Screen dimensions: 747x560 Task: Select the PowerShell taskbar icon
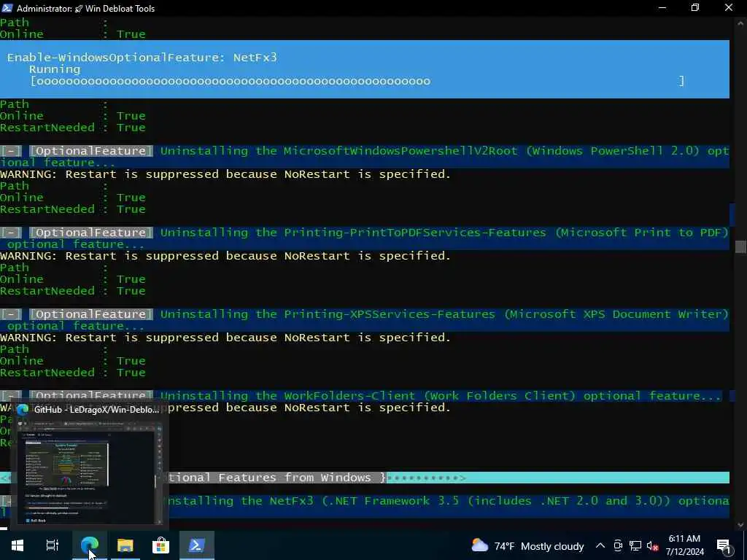coord(197,545)
